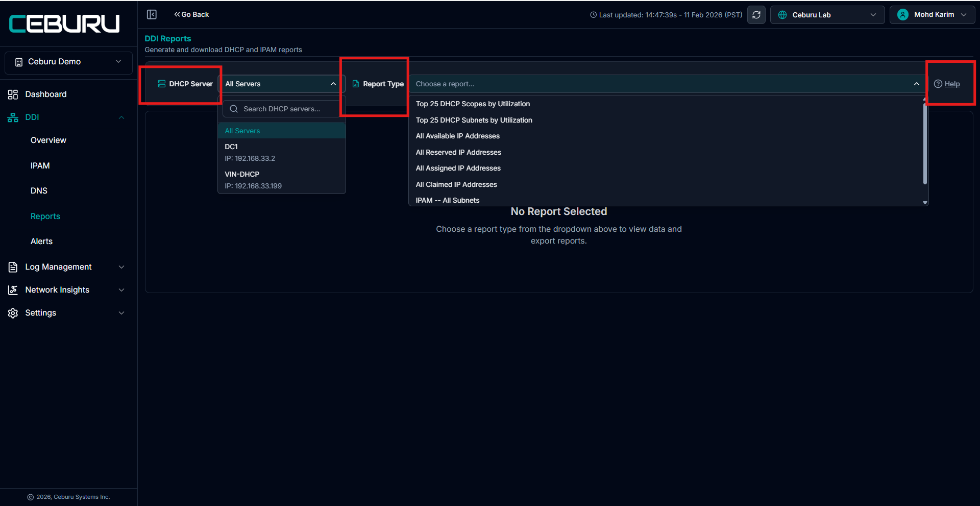Open the DNS section

[x=39, y=190]
